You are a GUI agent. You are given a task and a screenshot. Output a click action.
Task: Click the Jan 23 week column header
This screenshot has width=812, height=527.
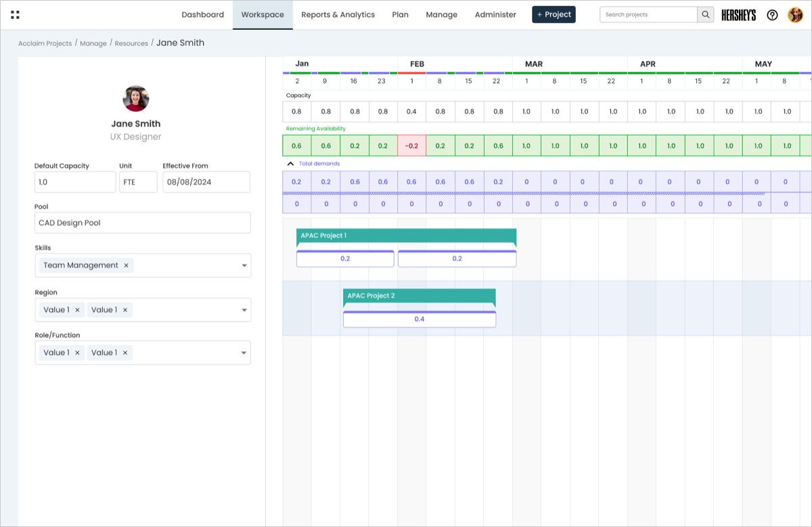(x=382, y=81)
